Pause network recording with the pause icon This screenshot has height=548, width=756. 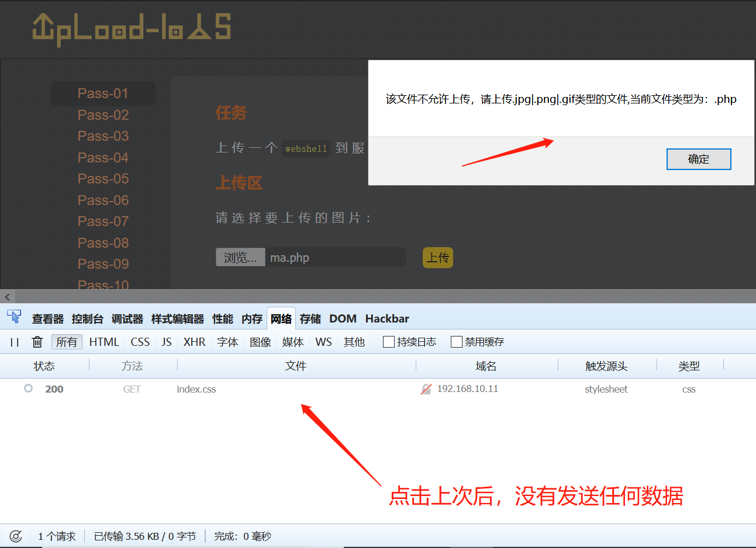point(15,342)
